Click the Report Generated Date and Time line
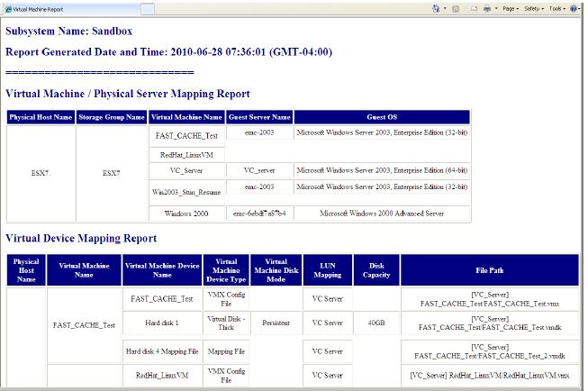The height and width of the screenshot is (391, 588). tap(168, 51)
